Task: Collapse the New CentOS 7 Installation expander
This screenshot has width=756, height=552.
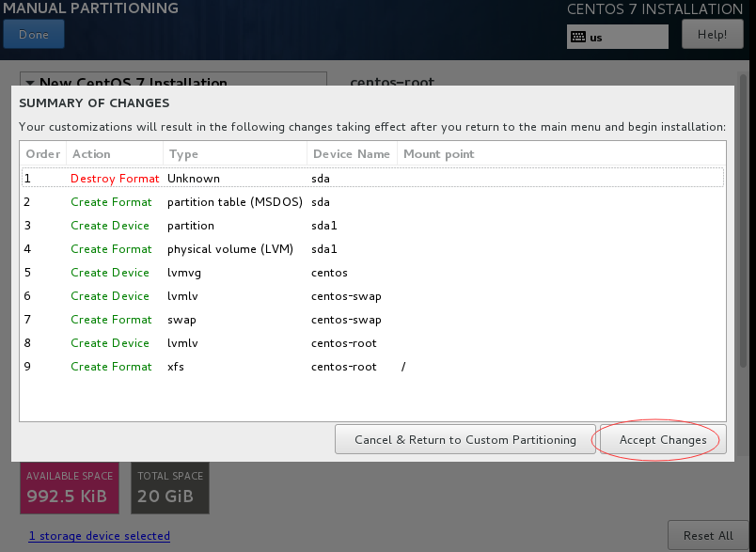Action: tap(30, 83)
